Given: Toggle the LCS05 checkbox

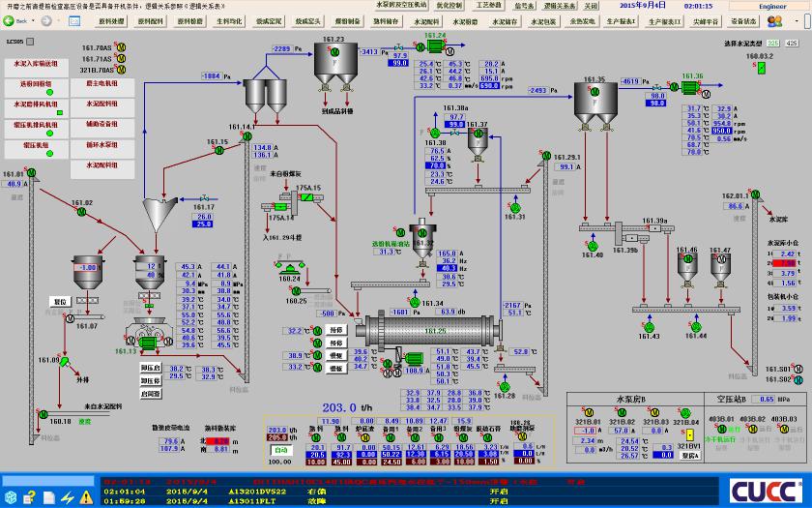Looking at the screenshot, I should (x=31, y=42).
